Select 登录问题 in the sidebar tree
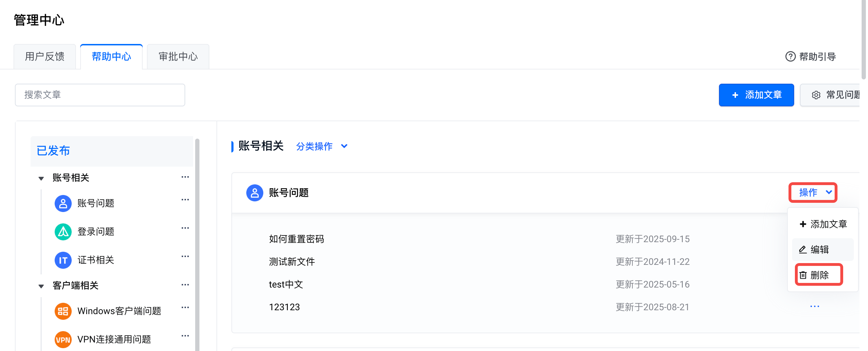Image resolution: width=868 pixels, height=351 pixels. pos(96,232)
